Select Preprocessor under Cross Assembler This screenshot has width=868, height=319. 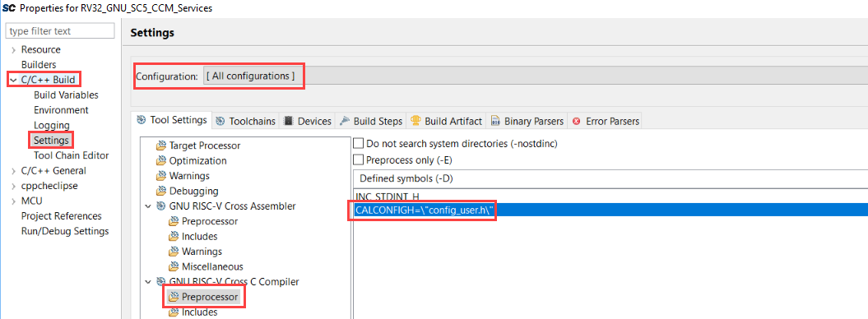[x=210, y=221]
